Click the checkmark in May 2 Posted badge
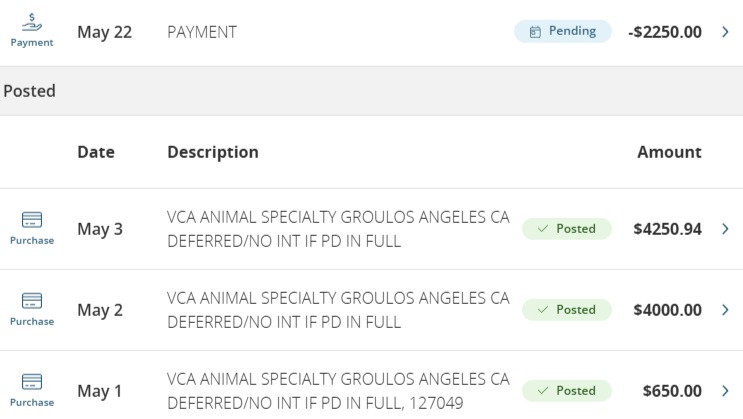This screenshot has width=743, height=419. [543, 310]
